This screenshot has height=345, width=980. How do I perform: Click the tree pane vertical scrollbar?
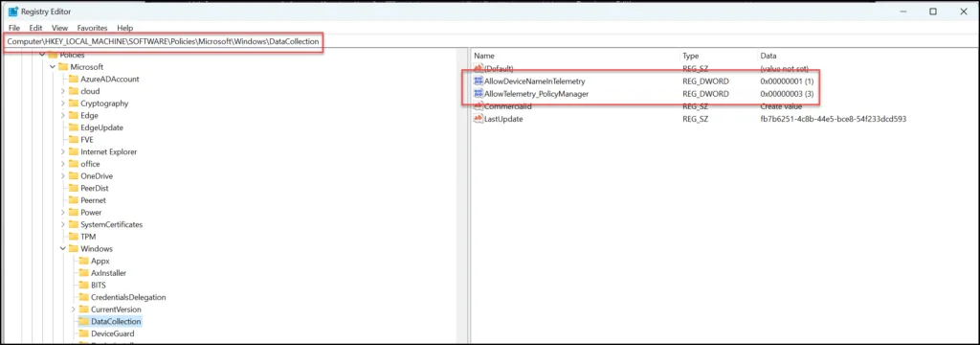pyautogui.click(x=462, y=195)
